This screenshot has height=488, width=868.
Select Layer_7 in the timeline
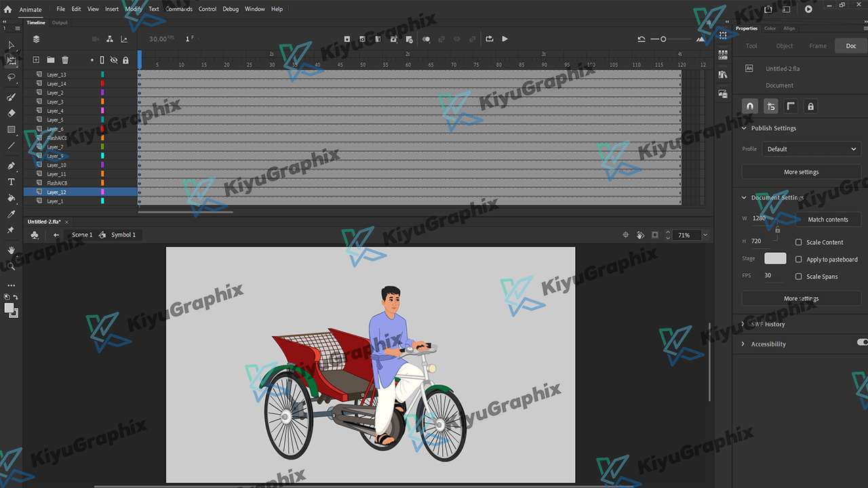point(56,147)
